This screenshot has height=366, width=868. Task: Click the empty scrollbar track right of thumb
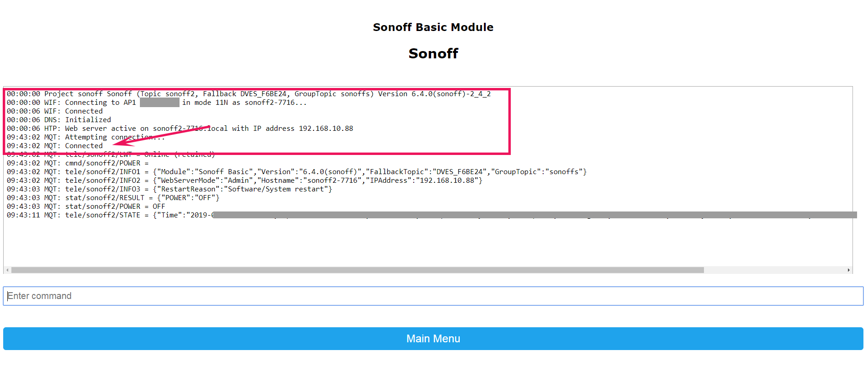click(x=775, y=270)
